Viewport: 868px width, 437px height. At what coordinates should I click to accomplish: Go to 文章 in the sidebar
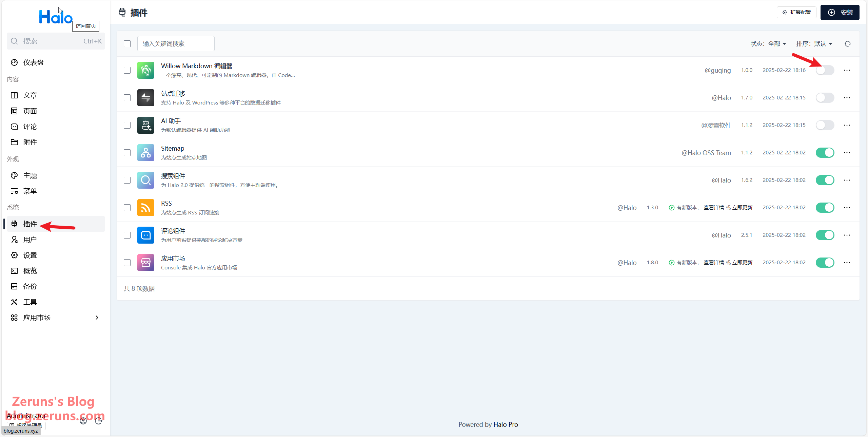[x=30, y=95]
